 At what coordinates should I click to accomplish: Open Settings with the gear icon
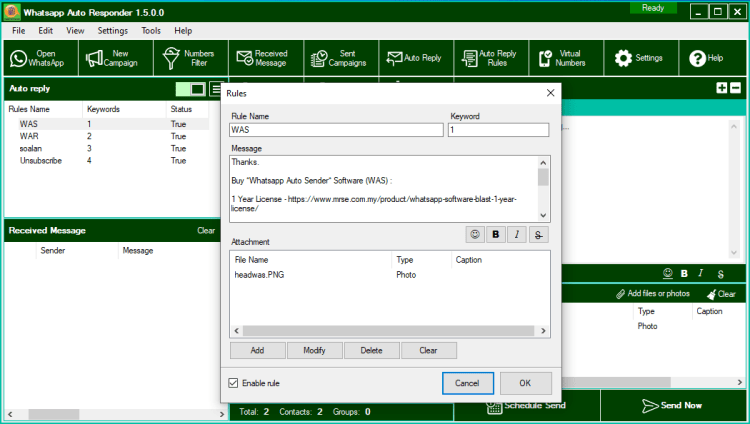[x=641, y=58]
